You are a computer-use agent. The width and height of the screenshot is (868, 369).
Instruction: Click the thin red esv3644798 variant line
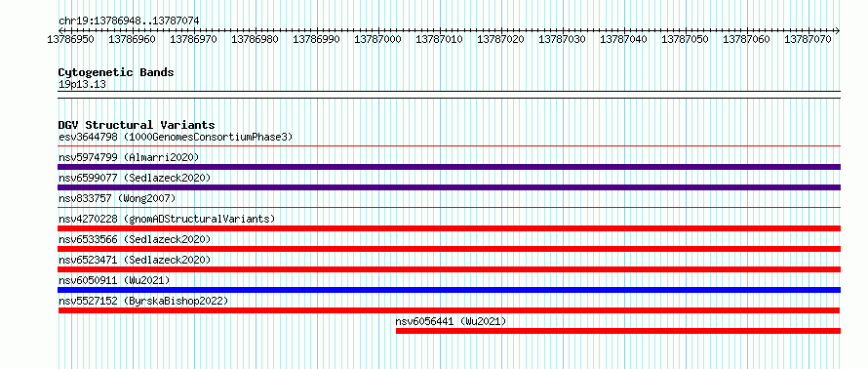(x=449, y=145)
